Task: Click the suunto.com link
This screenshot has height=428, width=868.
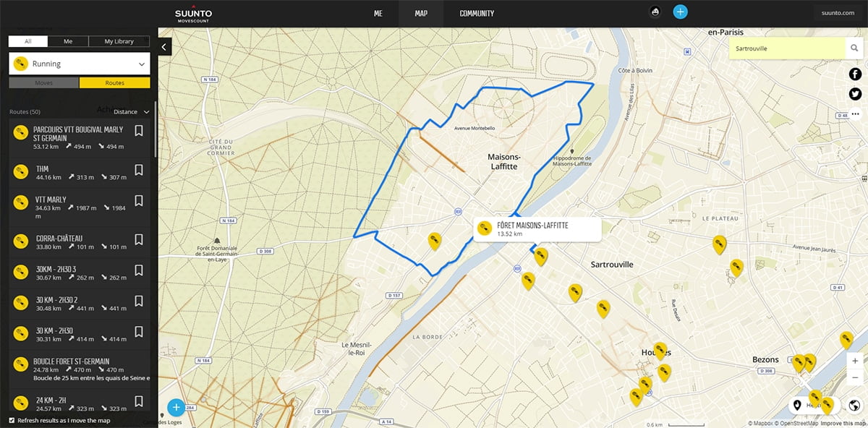Action: [838, 13]
